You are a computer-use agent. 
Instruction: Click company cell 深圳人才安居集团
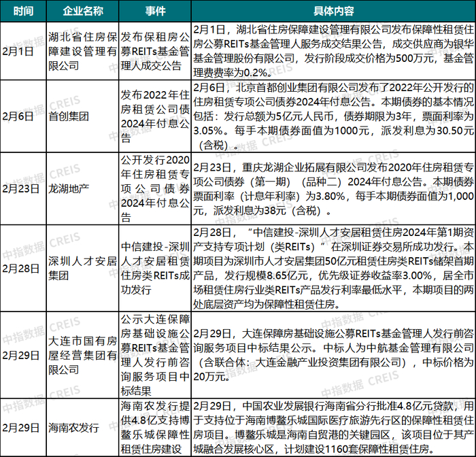82,268
